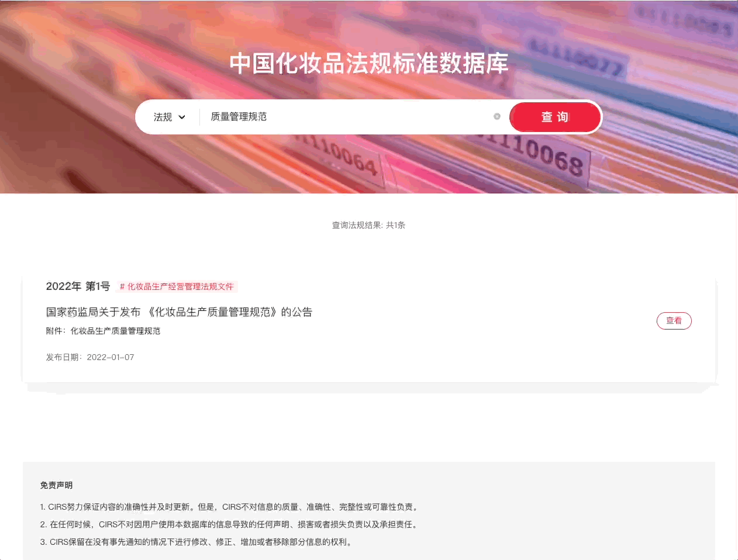
Task: Click the first disclaimer line about CIRS accuracy
Action: coord(230,507)
